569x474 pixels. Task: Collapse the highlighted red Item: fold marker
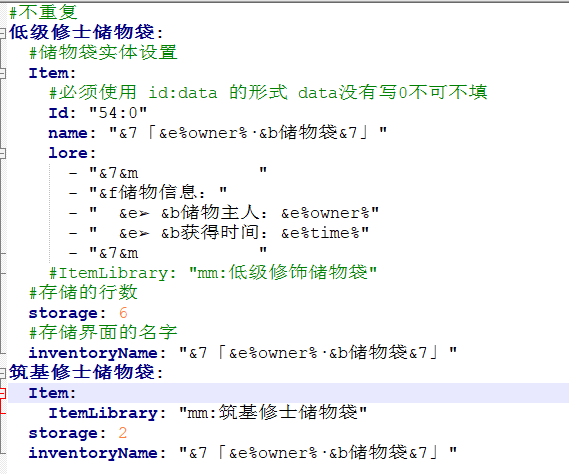(x=2, y=393)
